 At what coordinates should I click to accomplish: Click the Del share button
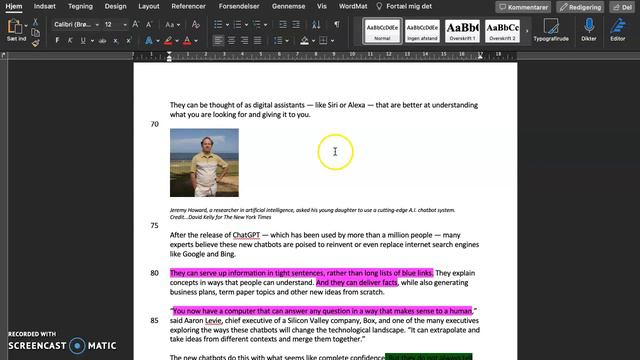622,7
